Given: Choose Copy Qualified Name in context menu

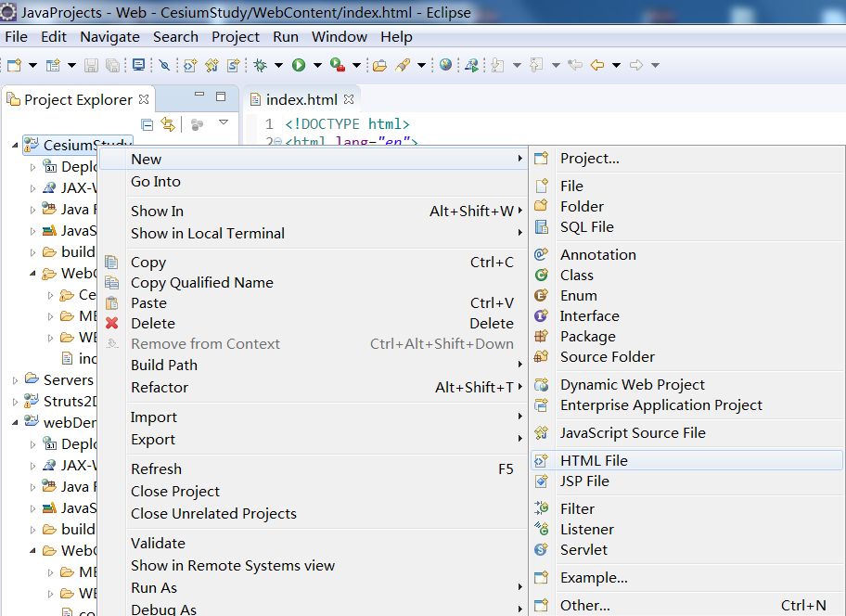Looking at the screenshot, I should click(x=313, y=283).
